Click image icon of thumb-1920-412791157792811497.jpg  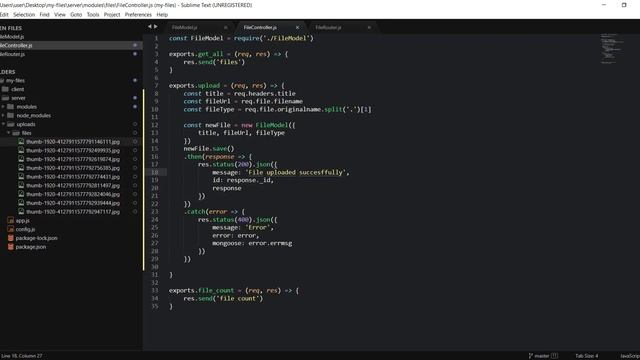click(21, 185)
